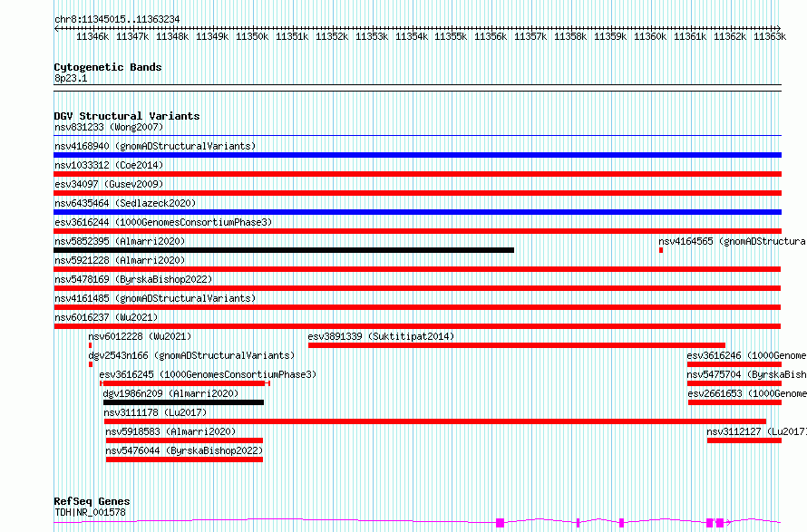Open the dgv1986n209 (Almarri2020) label
Screen dimensions: 807x532
170,393
